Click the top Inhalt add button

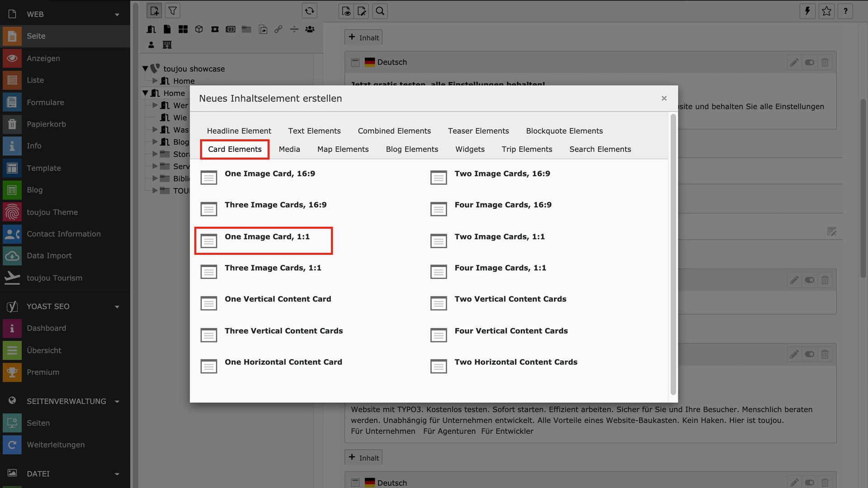[x=363, y=38]
